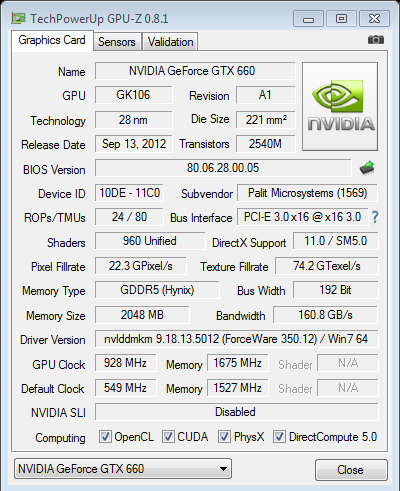Click the GPU-Z title bar app icon
This screenshot has height=491, width=400.
click(x=18, y=18)
